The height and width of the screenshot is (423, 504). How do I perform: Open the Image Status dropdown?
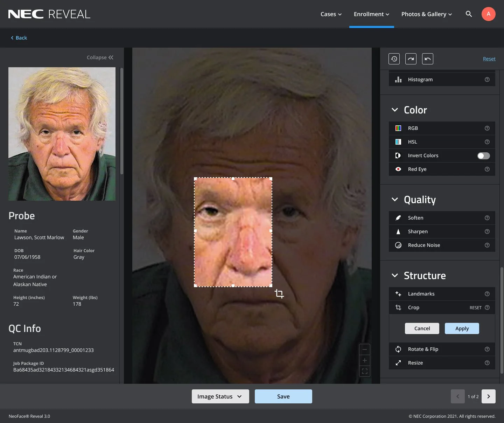(220, 396)
